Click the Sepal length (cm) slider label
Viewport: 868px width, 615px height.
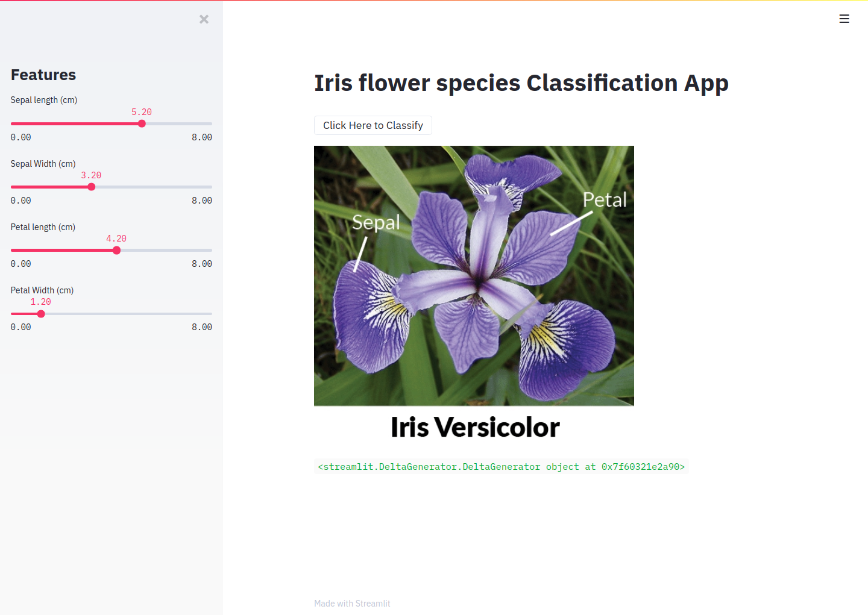pyautogui.click(x=43, y=100)
